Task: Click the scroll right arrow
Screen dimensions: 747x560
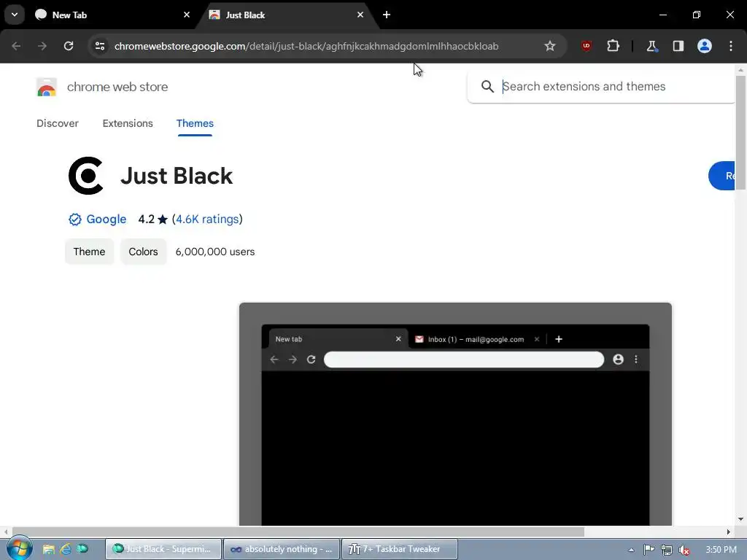Action: [x=728, y=532]
